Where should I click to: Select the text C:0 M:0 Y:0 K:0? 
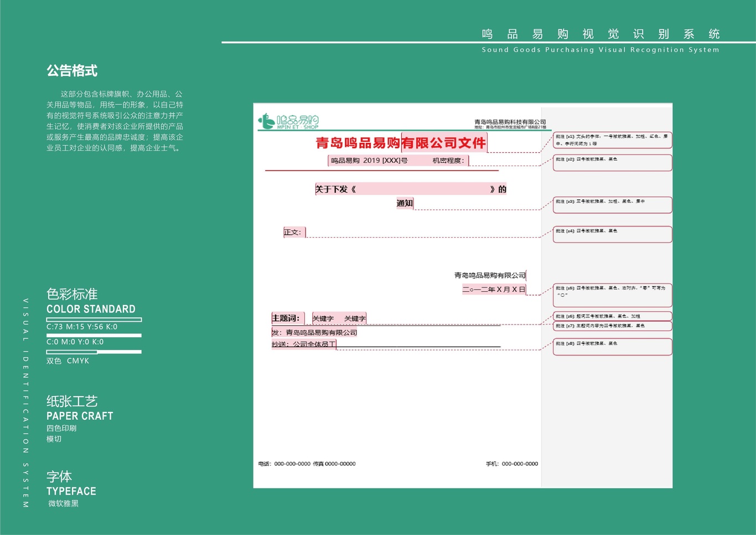click(75, 342)
